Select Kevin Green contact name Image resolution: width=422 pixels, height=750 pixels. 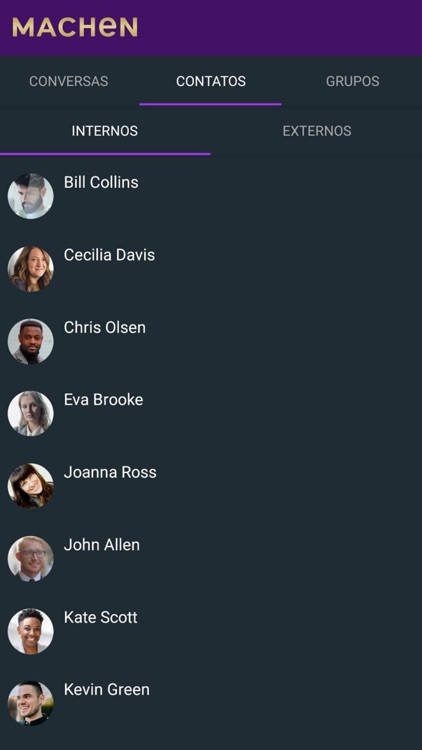pyautogui.click(x=107, y=690)
